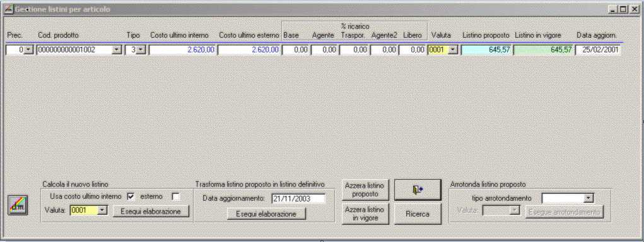644x242 pixels.
Task: Click Esegui elaborazione under Calcola nuovo listino
Action: coord(151,212)
